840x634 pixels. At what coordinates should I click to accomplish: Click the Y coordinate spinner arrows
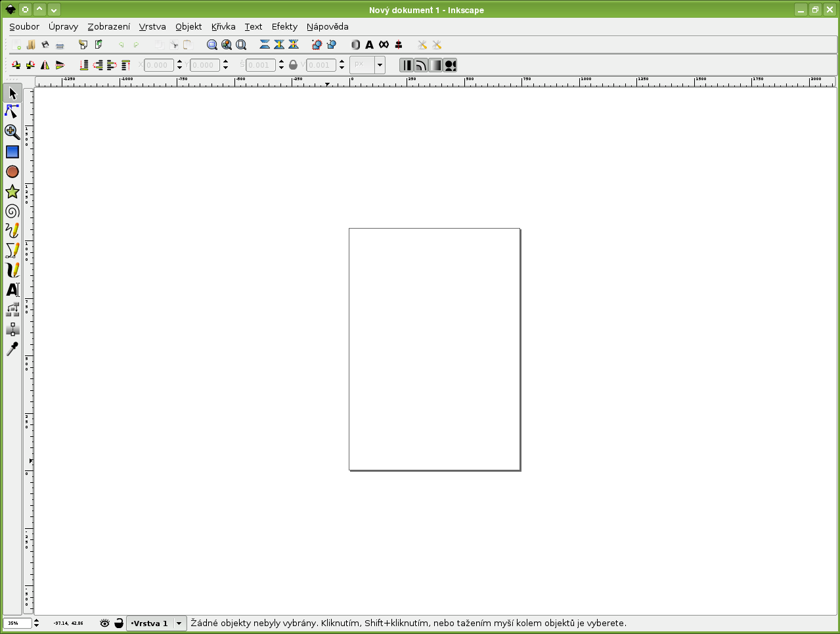[x=225, y=65]
